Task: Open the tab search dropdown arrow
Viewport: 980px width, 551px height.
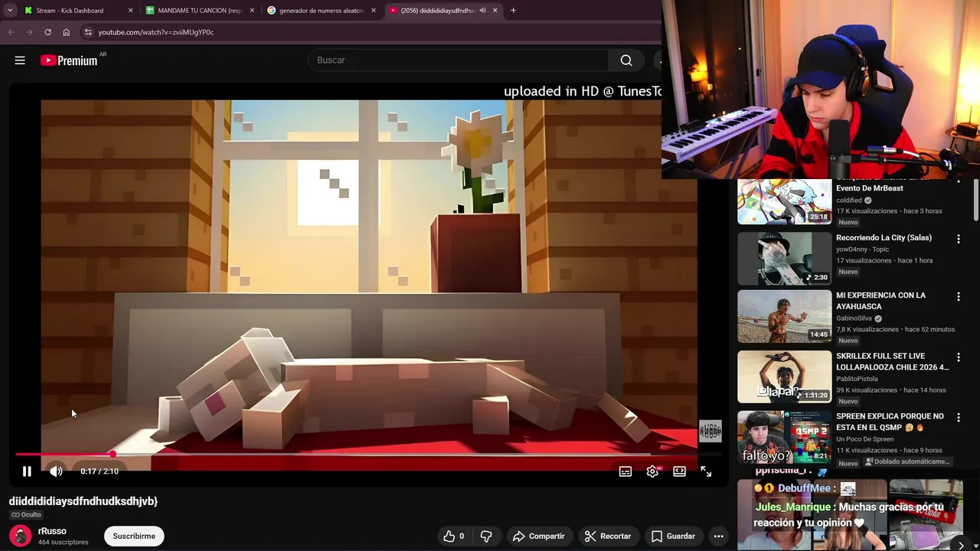Action: tap(10, 11)
